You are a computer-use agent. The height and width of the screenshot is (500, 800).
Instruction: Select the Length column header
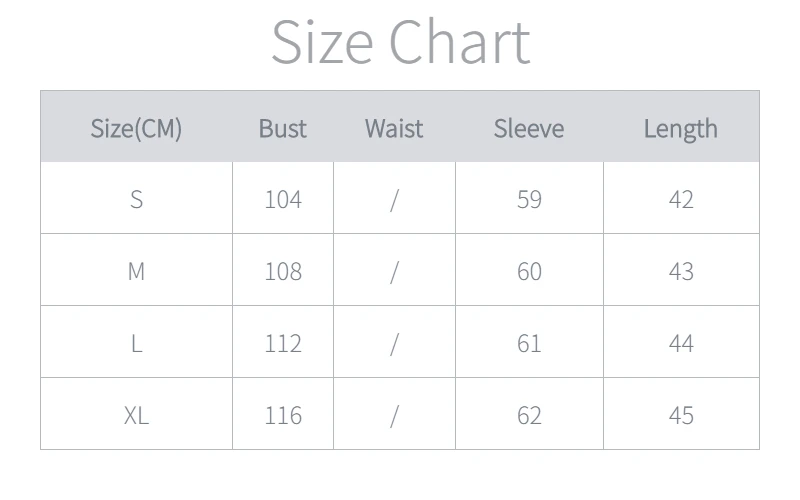click(x=681, y=128)
